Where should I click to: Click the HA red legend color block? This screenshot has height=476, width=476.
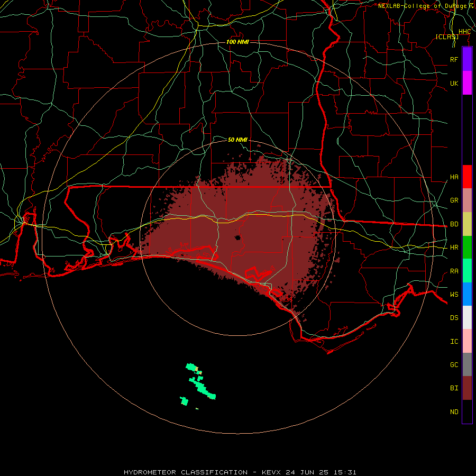tap(467, 177)
